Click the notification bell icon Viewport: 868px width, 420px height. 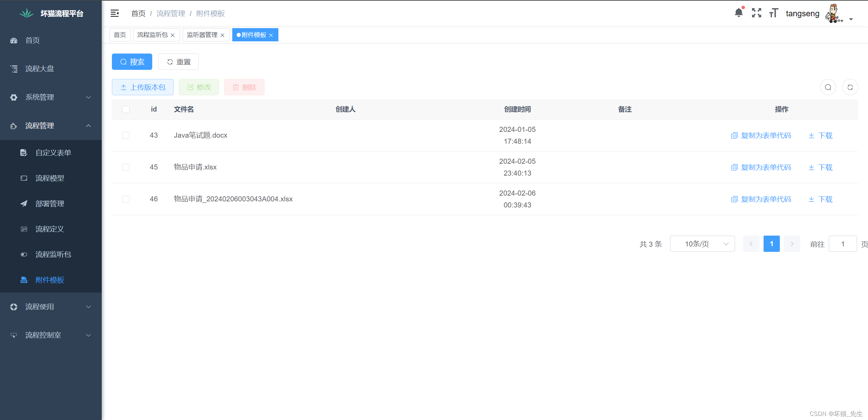click(x=738, y=13)
